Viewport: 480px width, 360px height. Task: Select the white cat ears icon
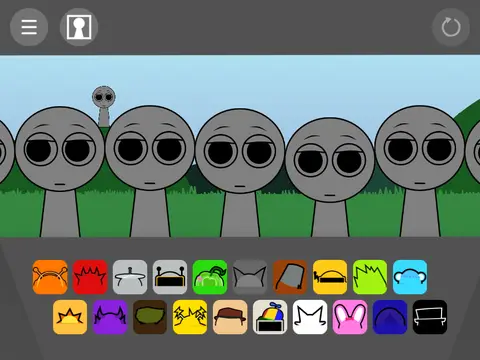(310, 317)
